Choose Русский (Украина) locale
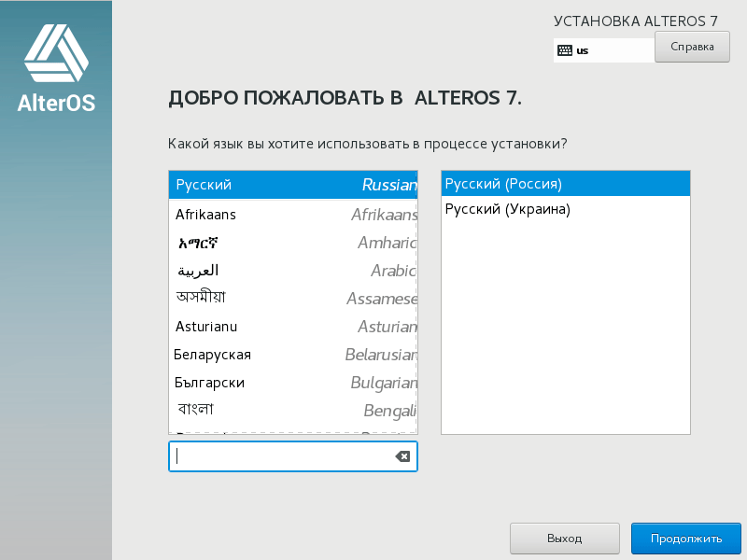747x560 pixels. pos(566,209)
